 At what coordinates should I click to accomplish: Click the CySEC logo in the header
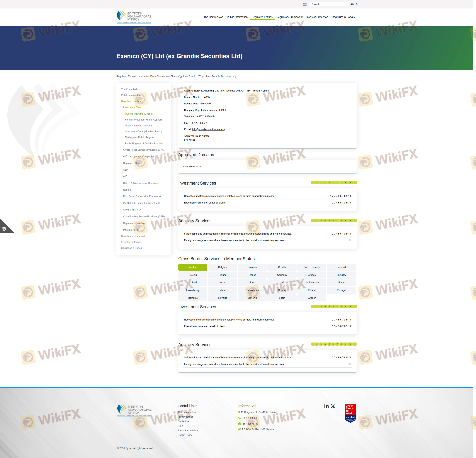click(134, 17)
